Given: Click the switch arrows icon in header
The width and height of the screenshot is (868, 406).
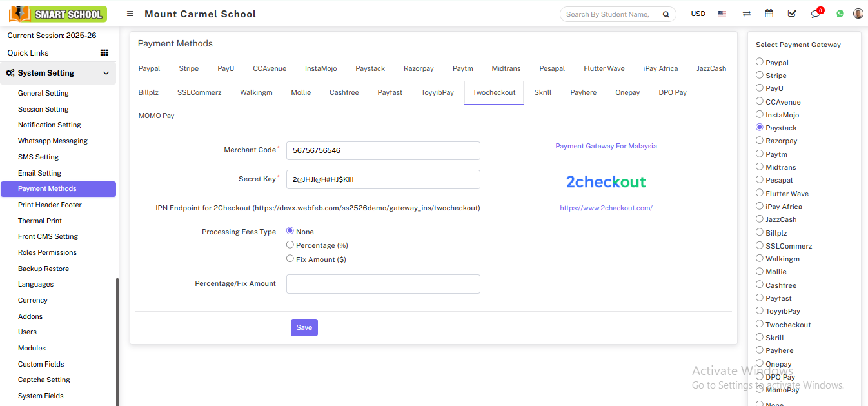Looking at the screenshot, I should (x=746, y=14).
